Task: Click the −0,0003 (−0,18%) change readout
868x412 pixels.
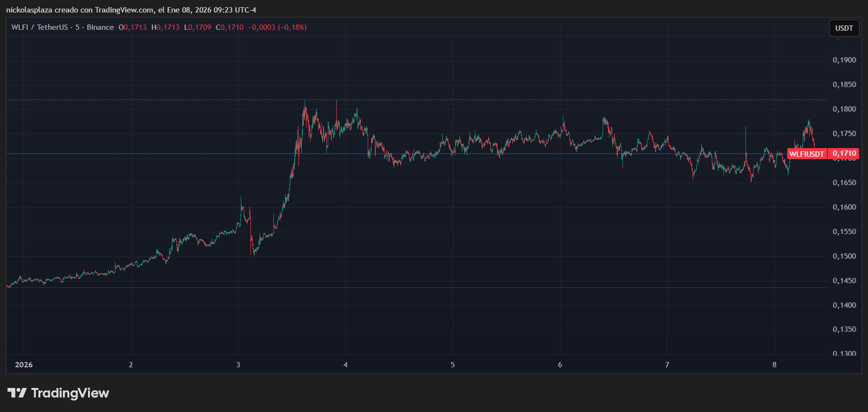Action: pos(277,27)
